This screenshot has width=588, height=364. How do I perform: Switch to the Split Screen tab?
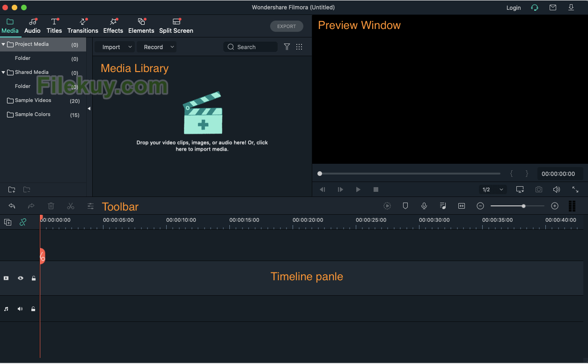(x=176, y=26)
